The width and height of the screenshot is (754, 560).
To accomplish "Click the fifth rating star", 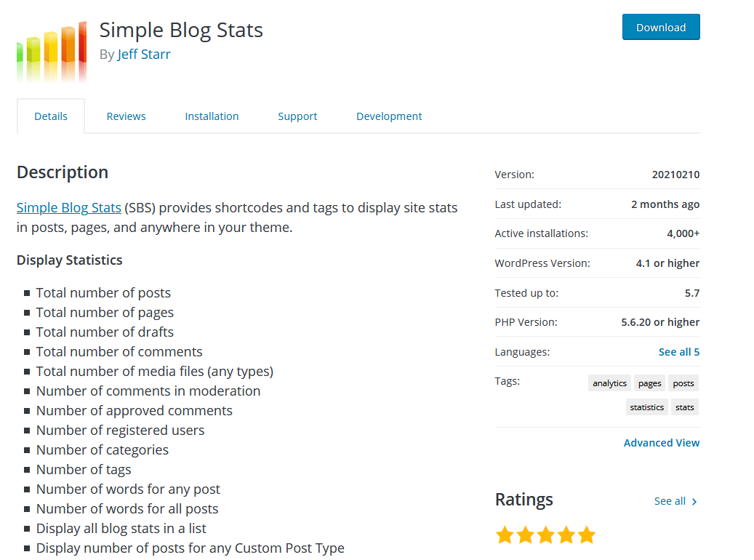I will point(586,535).
